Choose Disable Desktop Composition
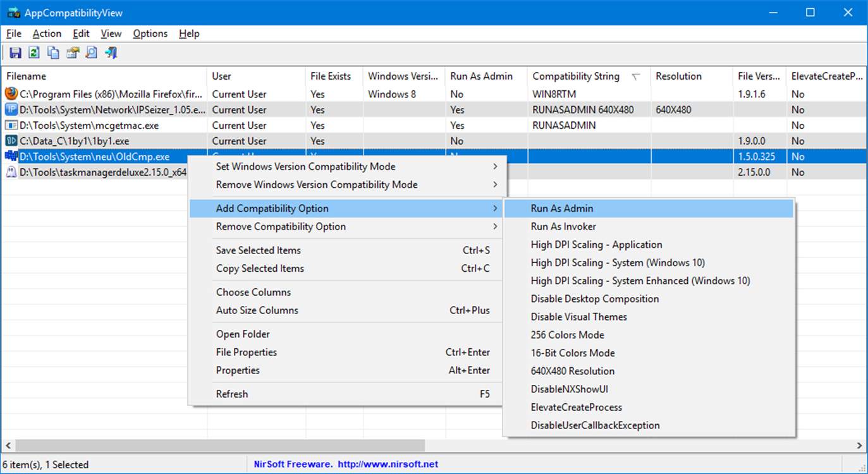 pyautogui.click(x=649, y=299)
